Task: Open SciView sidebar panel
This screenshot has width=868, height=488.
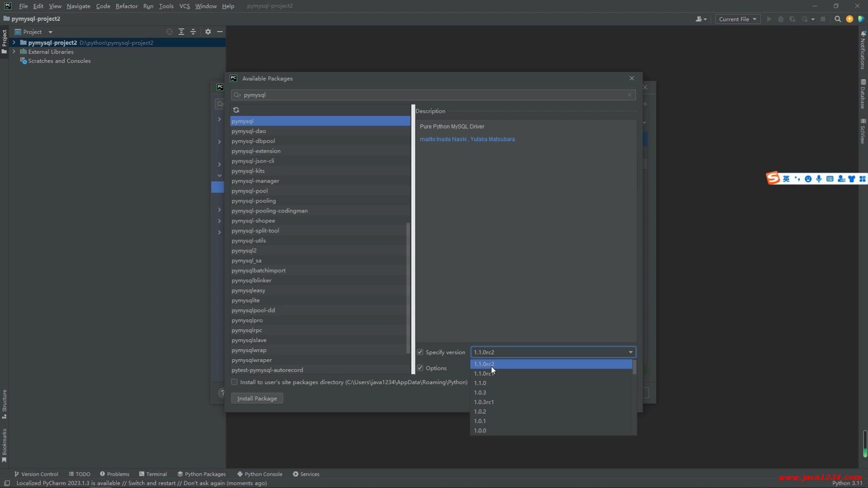Action: pos(863,131)
